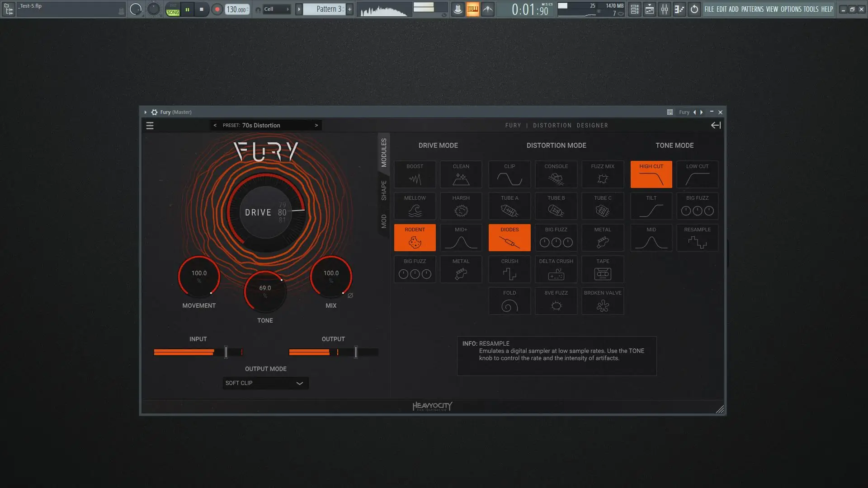Image resolution: width=868 pixels, height=488 pixels.
Task: Select the Mellow drive mode
Action: tap(415, 206)
